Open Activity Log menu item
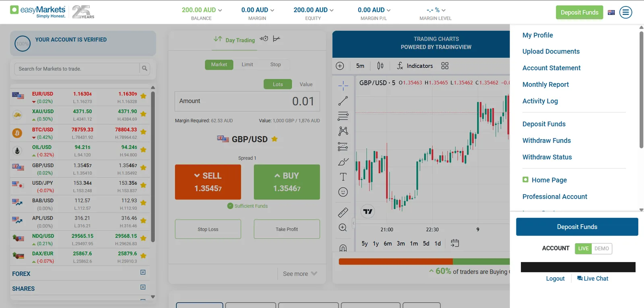 tap(540, 101)
